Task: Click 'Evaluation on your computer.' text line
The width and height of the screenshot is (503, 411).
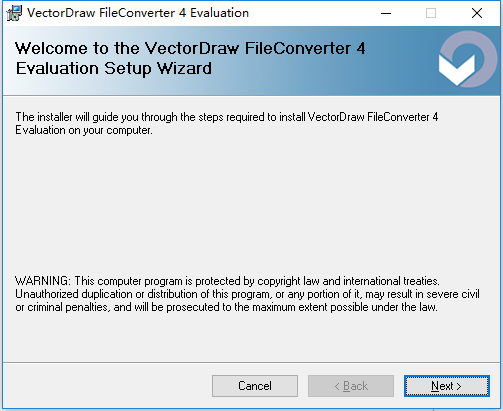Action: coord(84,130)
